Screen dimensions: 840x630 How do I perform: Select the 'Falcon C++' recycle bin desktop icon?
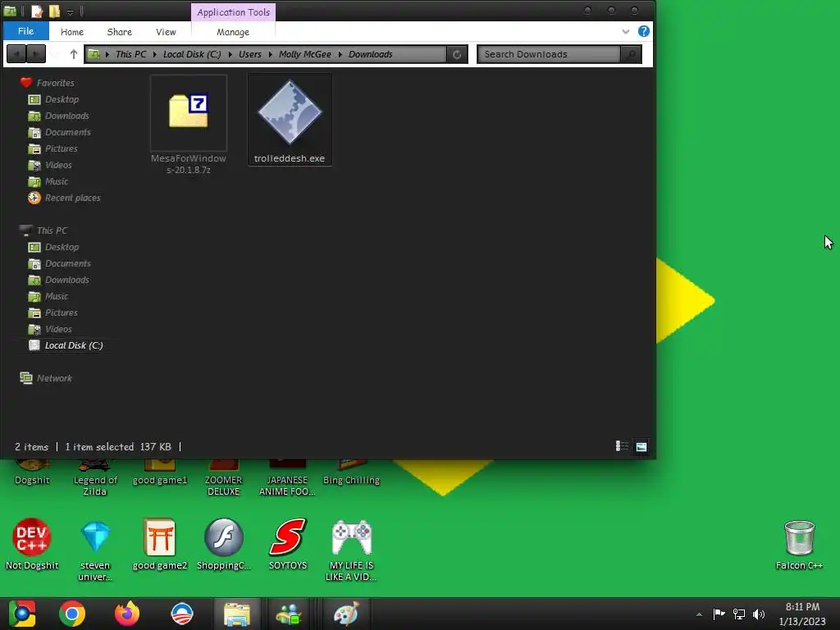tap(799, 545)
